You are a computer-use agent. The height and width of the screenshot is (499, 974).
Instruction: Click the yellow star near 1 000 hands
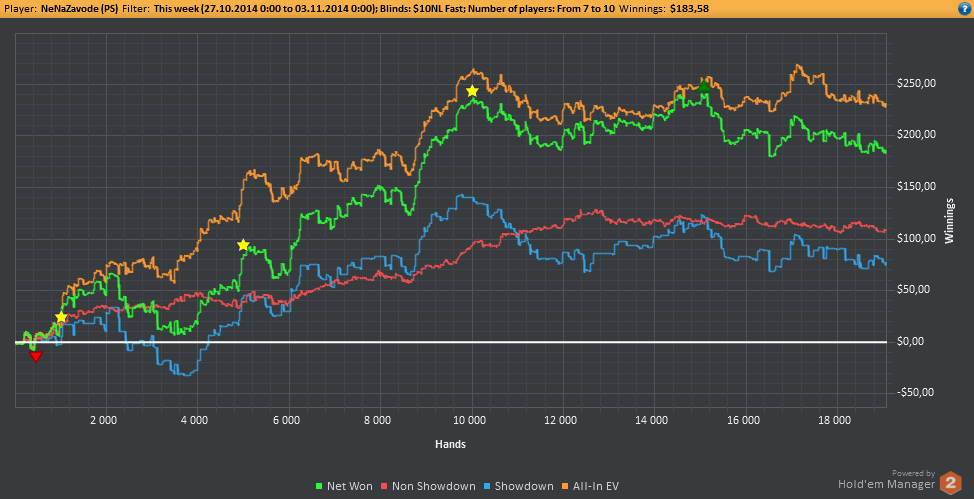click(61, 318)
